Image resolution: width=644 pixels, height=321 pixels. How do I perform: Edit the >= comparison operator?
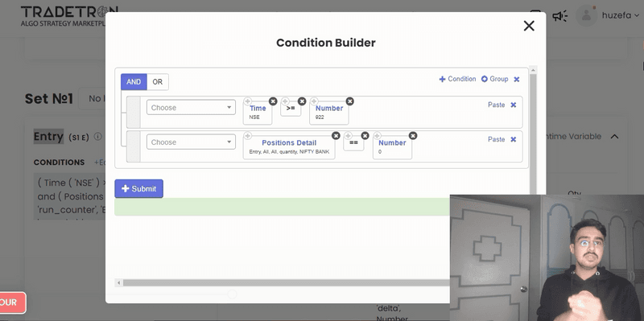(x=291, y=109)
